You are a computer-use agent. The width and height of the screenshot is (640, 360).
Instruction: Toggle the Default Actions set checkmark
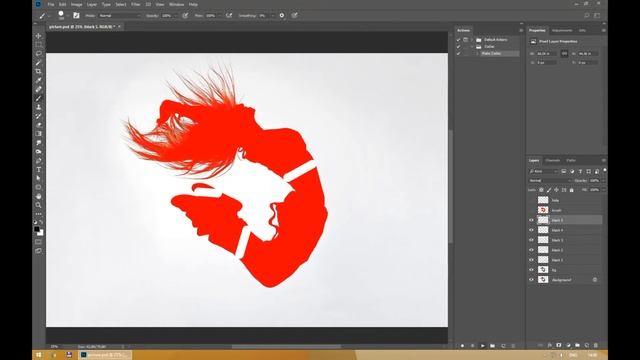coord(458,40)
